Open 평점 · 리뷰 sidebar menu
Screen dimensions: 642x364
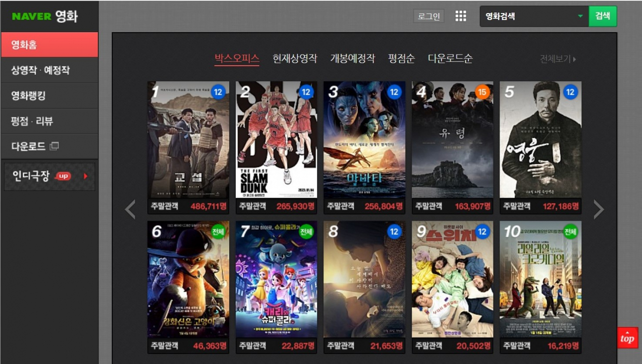pyautogui.click(x=50, y=121)
